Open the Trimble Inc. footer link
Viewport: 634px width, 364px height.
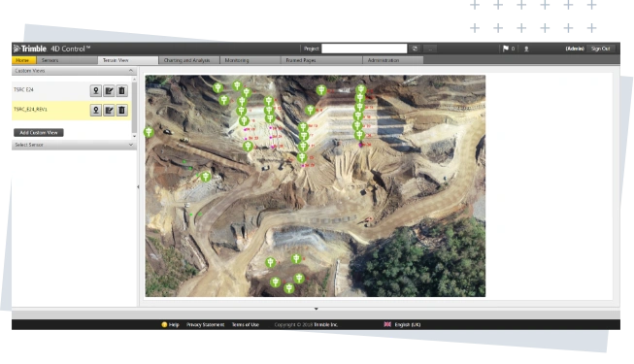coord(326,324)
